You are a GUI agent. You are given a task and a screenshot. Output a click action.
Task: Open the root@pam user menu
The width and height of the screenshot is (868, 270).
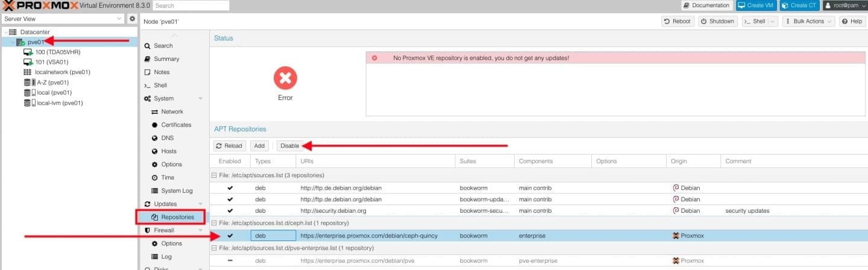844,5
